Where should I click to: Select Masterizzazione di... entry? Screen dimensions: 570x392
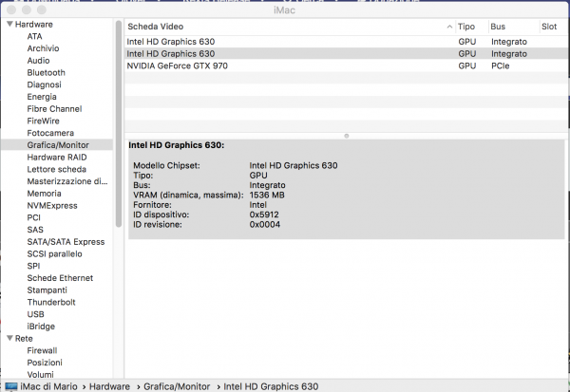[67, 181]
